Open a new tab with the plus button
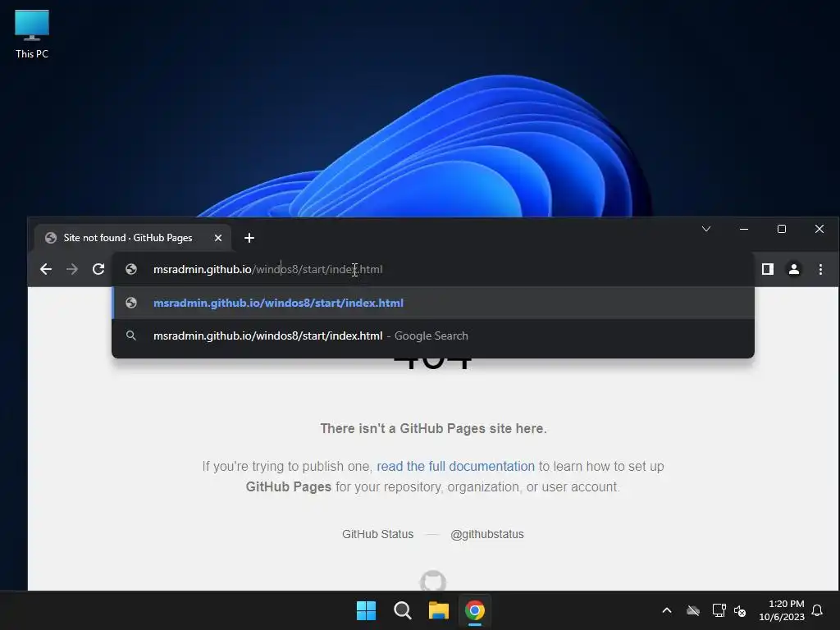The height and width of the screenshot is (630, 840). tap(249, 238)
